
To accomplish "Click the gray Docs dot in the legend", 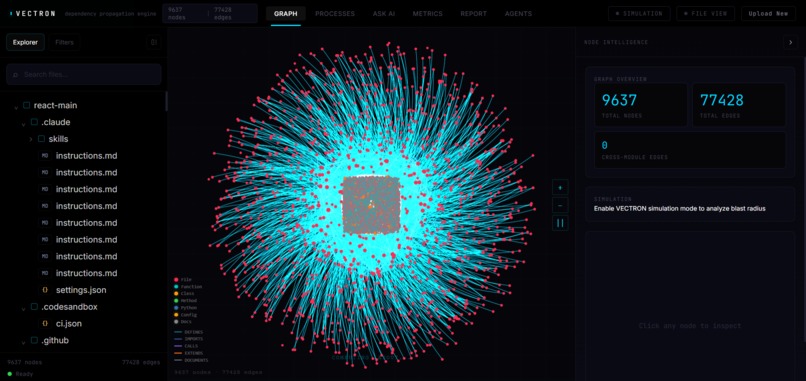I will tap(176, 321).
